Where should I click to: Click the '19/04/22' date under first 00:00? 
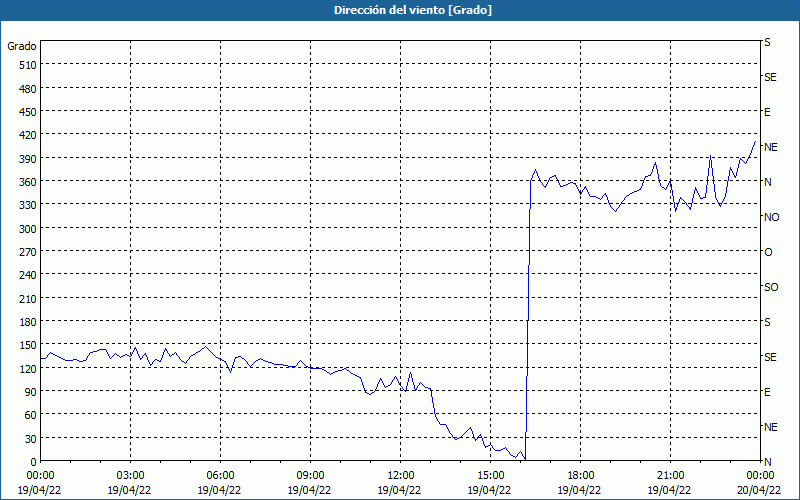tap(40, 491)
